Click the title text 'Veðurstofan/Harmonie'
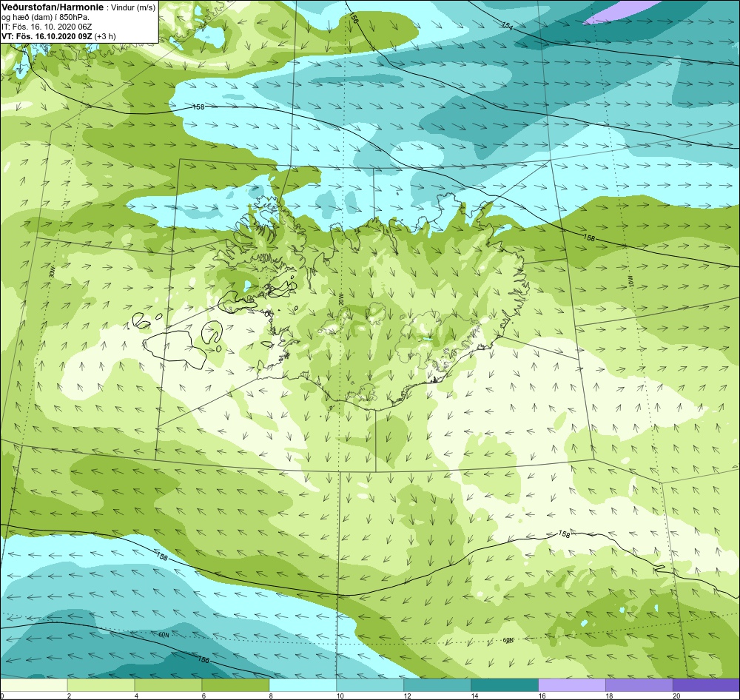 (x=53, y=7)
